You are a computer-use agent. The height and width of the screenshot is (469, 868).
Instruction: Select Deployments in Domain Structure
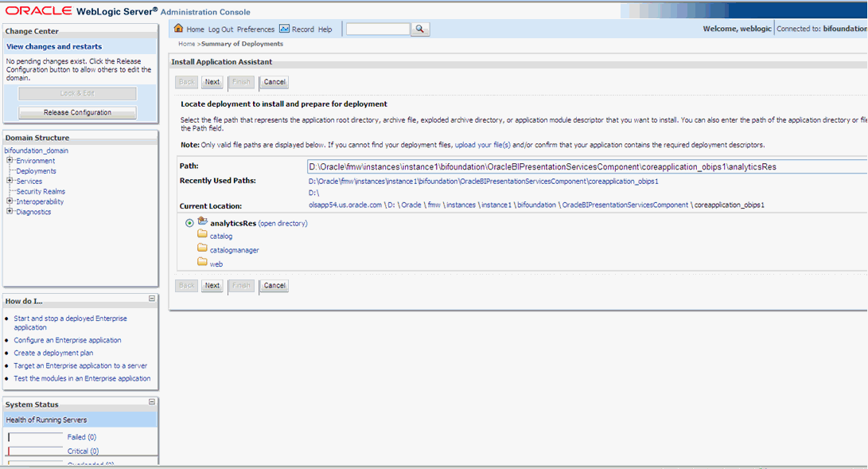(x=36, y=171)
